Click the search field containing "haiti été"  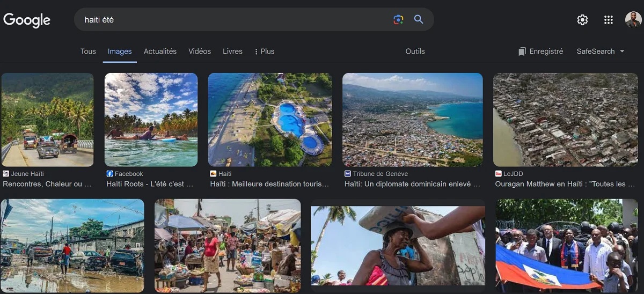pyautogui.click(x=236, y=20)
